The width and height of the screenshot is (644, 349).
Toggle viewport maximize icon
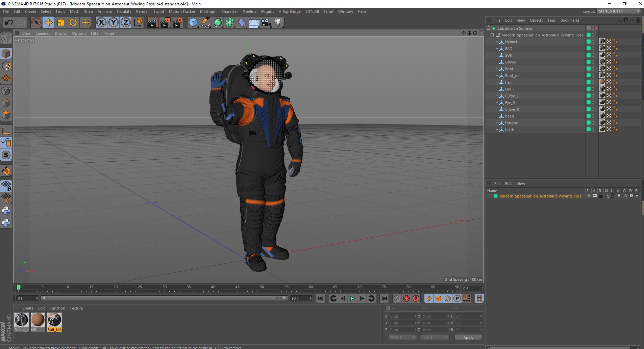481,33
